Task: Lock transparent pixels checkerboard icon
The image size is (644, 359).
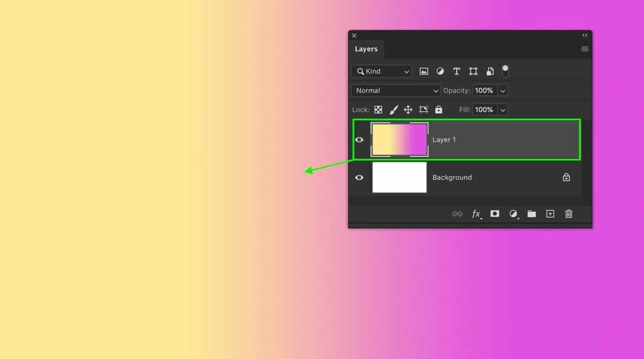Action: (378, 109)
